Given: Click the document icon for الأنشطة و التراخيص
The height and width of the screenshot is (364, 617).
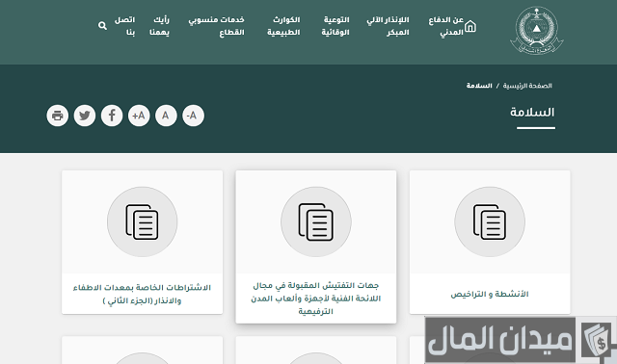Looking at the screenshot, I should [x=490, y=222].
